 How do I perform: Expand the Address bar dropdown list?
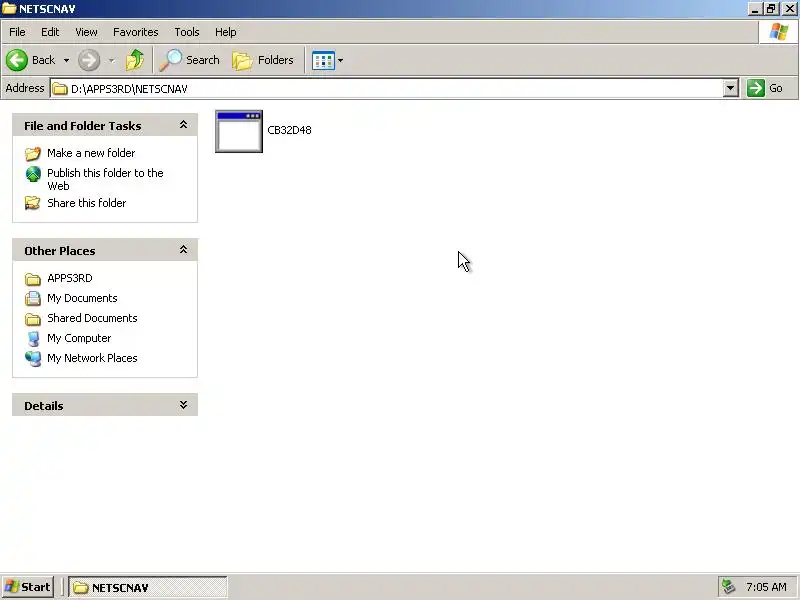(x=731, y=88)
